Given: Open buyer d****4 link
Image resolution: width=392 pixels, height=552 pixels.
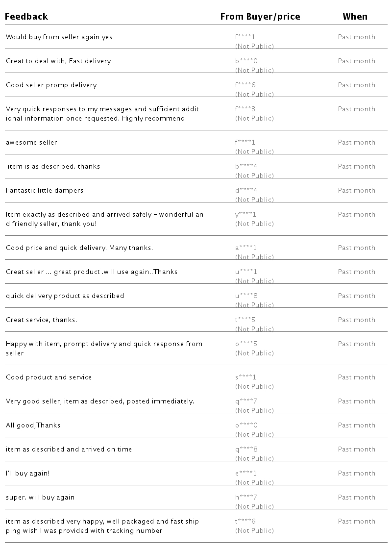Looking at the screenshot, I should [x=246, y=191].
